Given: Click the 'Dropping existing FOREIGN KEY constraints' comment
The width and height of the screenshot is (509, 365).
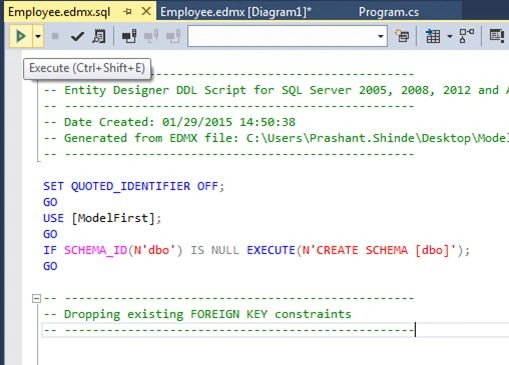Looking at the screenshot, I should [198, 314].
